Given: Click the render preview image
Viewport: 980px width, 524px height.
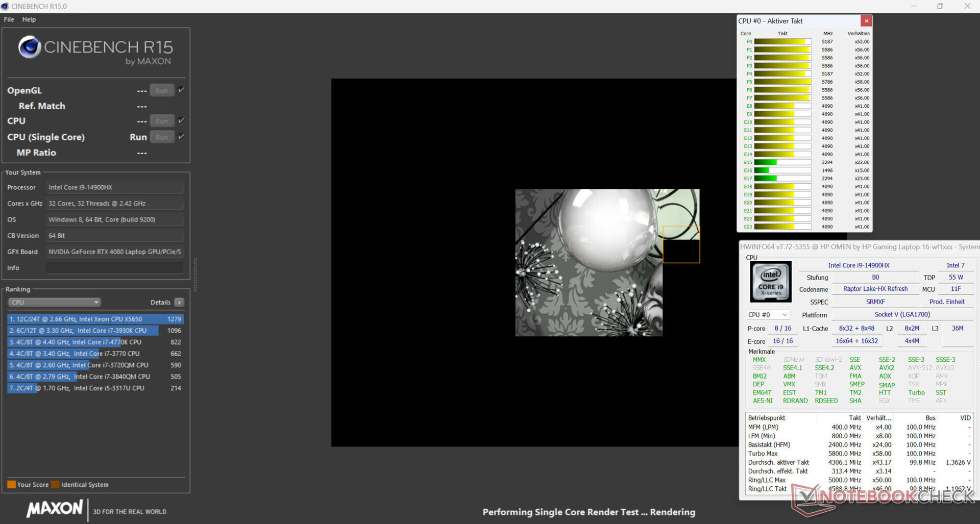Looking at the screenshot, I should click(x=607, y=262).
